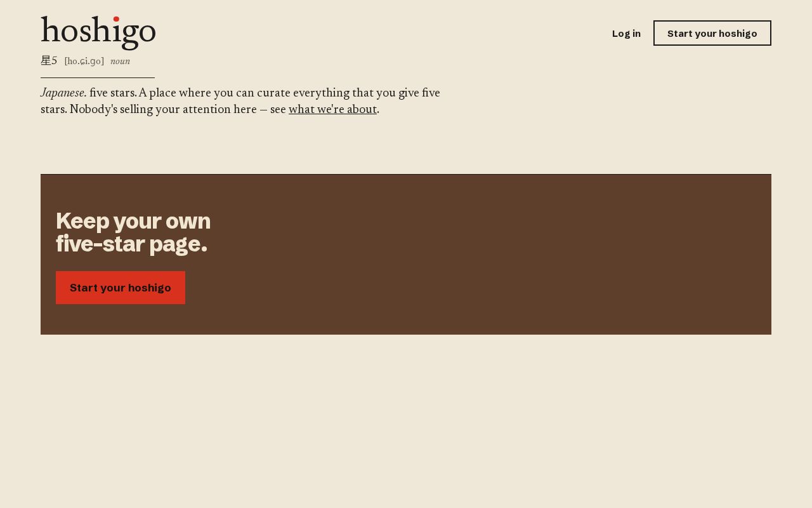Click the outlined Start your hoshigo button

[712, 33]
